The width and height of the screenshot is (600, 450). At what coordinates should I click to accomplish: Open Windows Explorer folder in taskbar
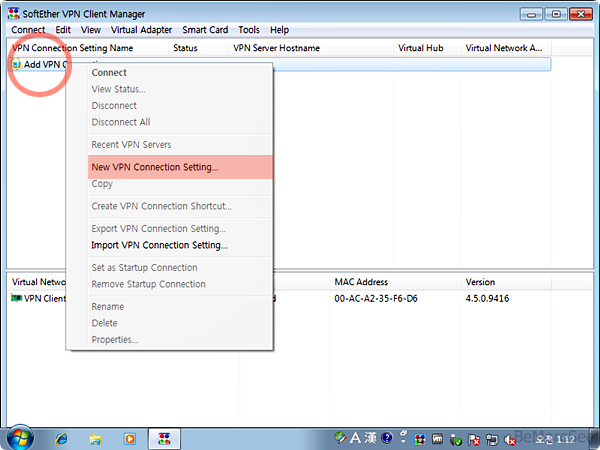point(95,439)
